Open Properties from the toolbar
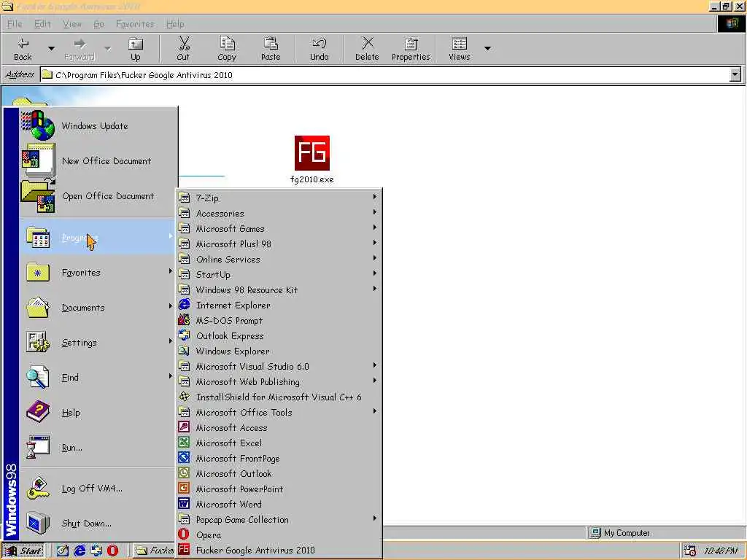Image resolution: width=747 pixels, height=560 pixels. [x=411, y=49]
